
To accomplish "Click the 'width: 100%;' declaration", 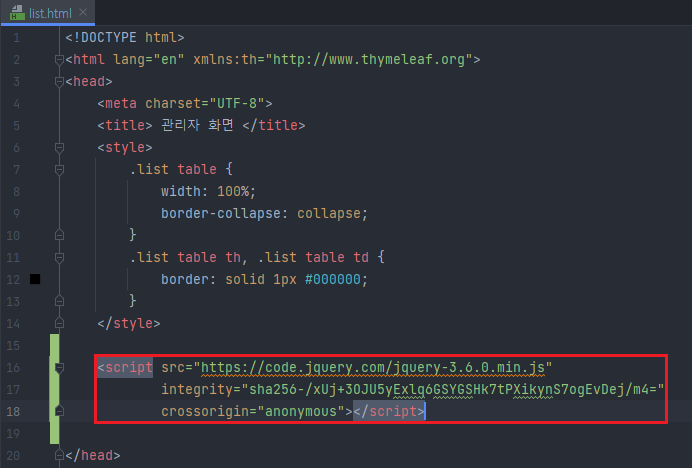I will click(208, 192).
